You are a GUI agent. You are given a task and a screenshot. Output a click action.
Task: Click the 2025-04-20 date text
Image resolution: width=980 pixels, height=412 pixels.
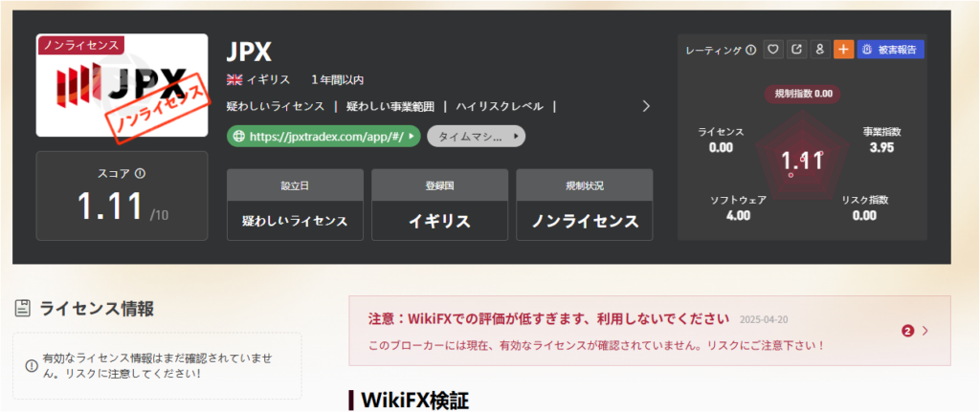(x=764, y=319)
